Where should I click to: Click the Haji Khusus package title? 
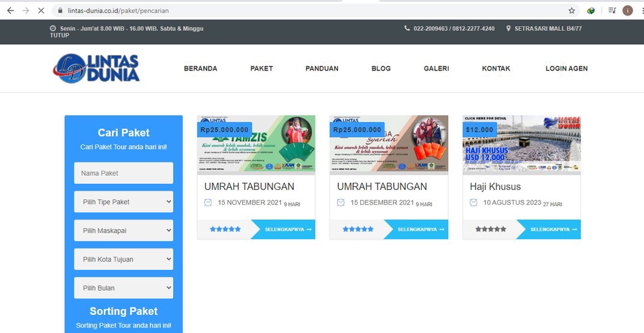click(495, 187)
